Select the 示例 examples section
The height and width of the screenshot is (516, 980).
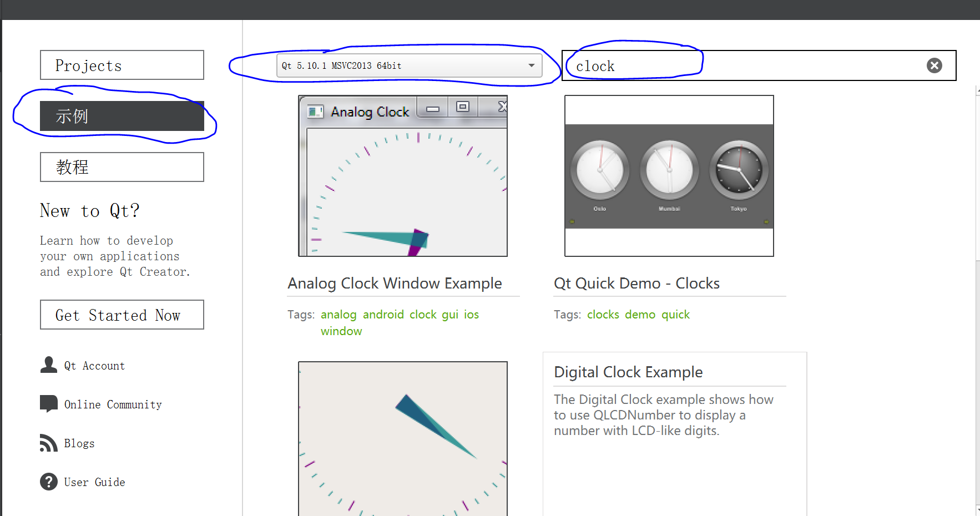(122, 116)
